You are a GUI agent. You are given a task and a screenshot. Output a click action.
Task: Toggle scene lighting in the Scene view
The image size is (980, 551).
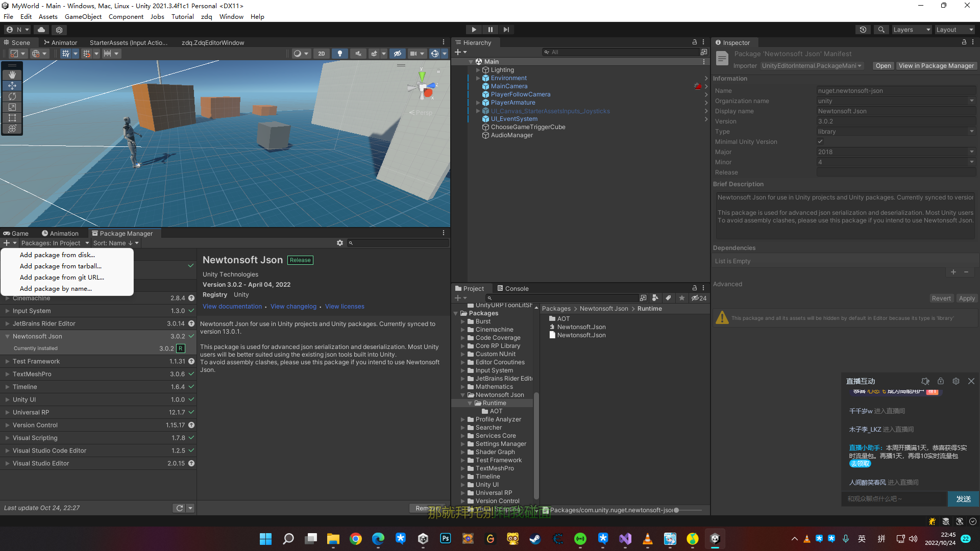340,53
